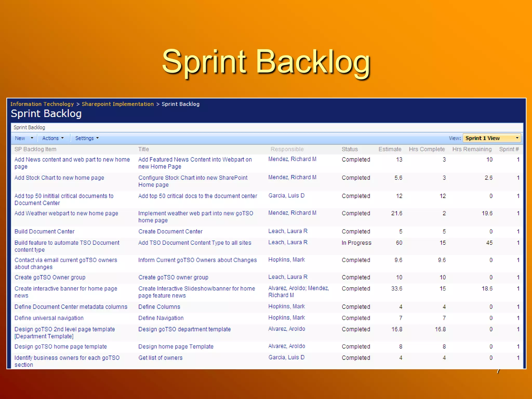Viewport: 532px width, 399px height.
Task: Click the Estimate column header
Action: [390, 149]
